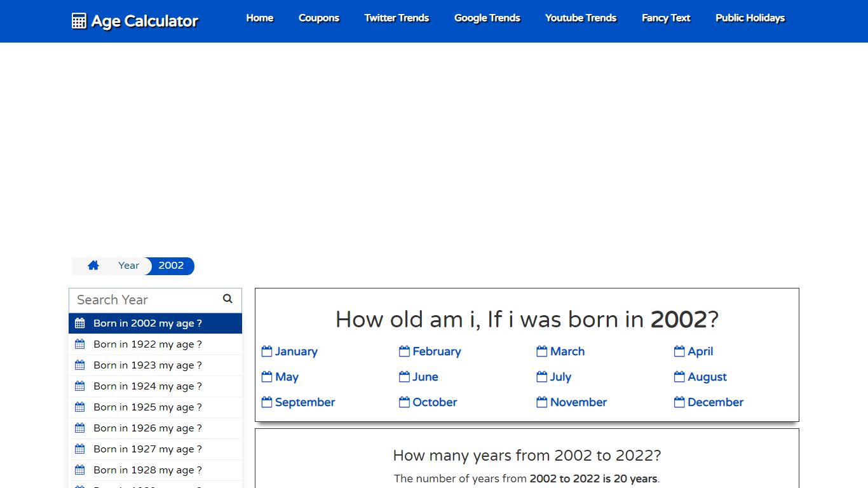Click calendar icon in Born in 1924 row
The image size is (868, 488).
pos(79,386)
